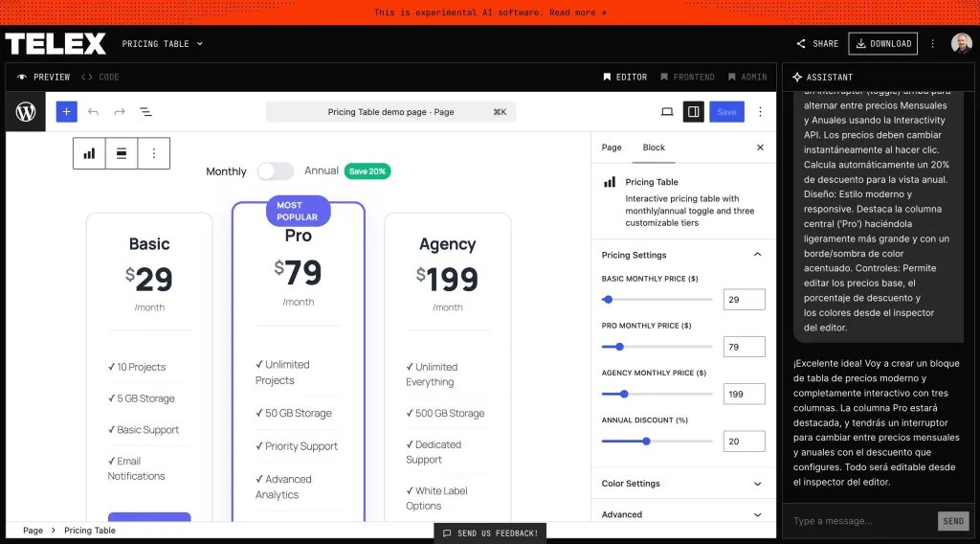Send the assistant message

(953, 521)
